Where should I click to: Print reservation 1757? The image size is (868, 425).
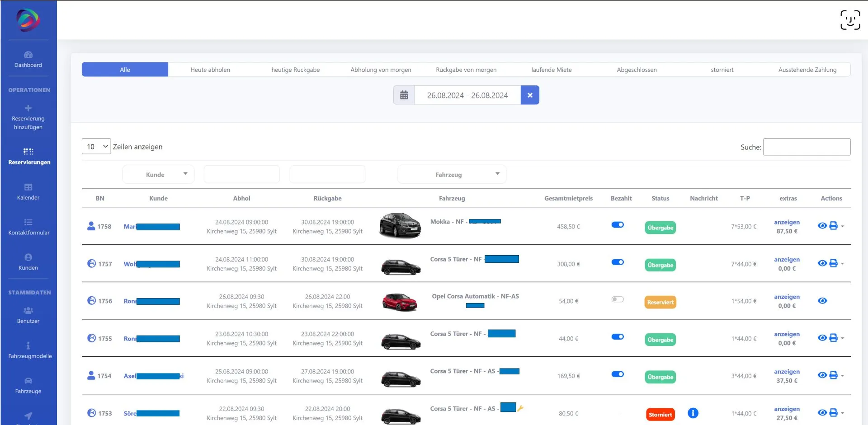(834, 263)
